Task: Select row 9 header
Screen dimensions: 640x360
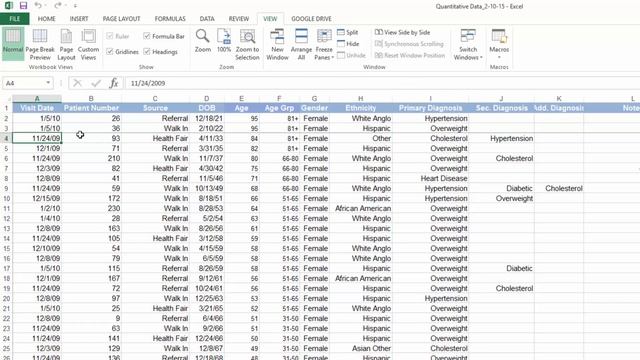Action: tap(6, 189)
